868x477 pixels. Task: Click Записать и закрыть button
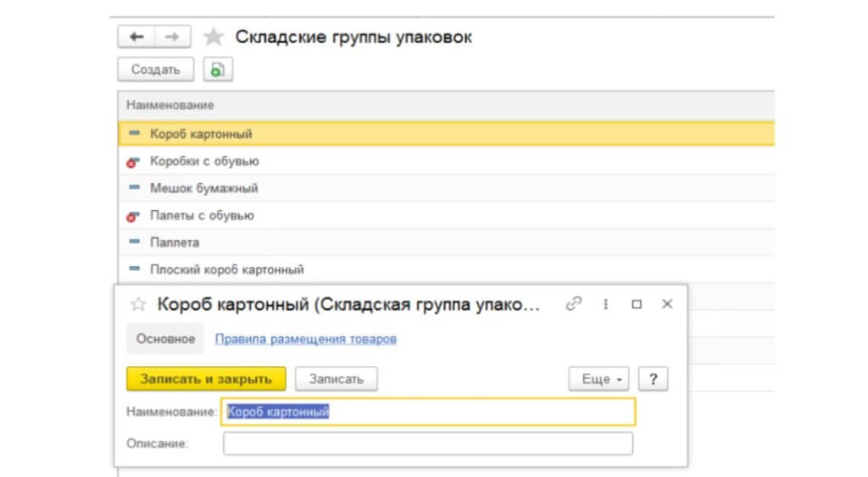(206, 379)
